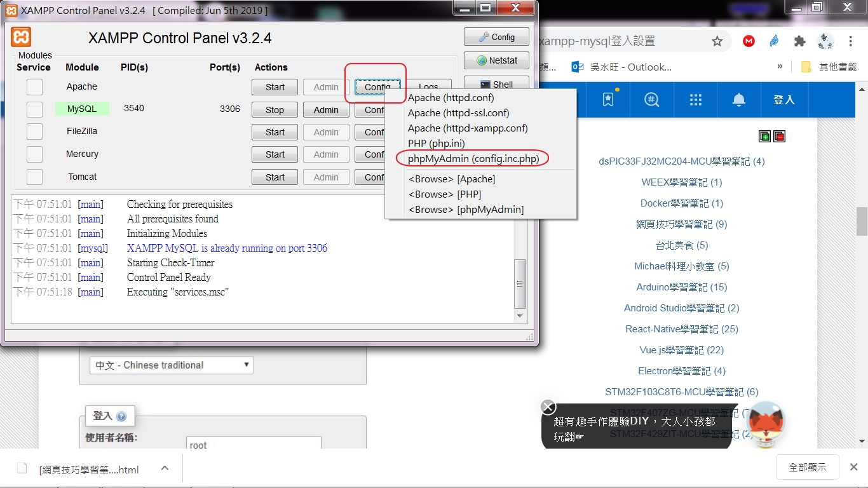Open the XAMPP Shell
Screen dimensions: 868x488
496,83
